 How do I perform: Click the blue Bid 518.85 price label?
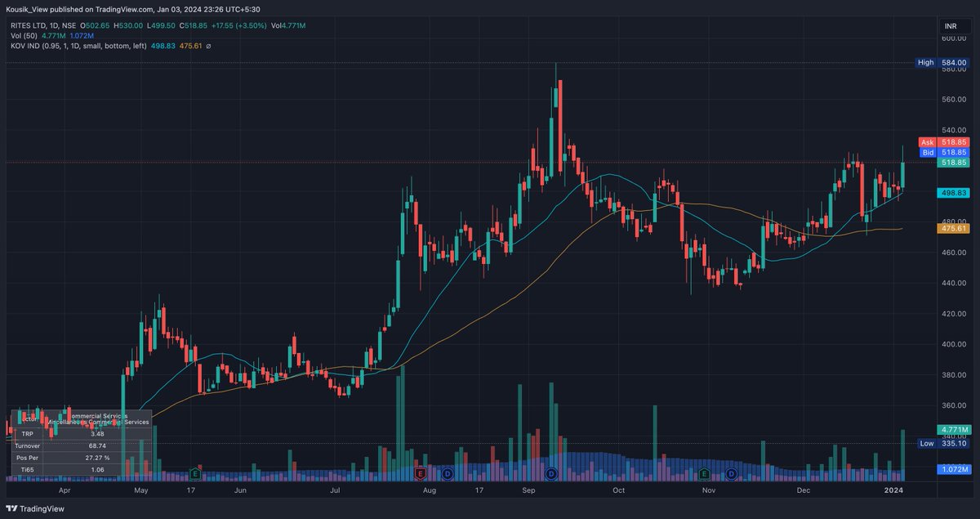(946, 152)
